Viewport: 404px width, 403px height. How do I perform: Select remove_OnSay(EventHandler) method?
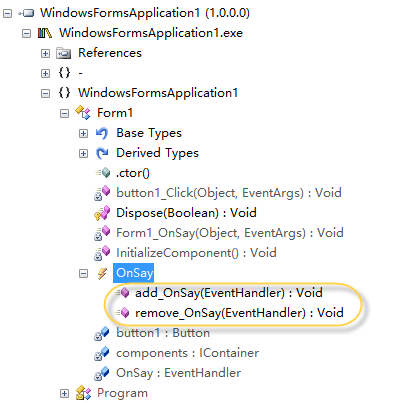tap(239, 313)
